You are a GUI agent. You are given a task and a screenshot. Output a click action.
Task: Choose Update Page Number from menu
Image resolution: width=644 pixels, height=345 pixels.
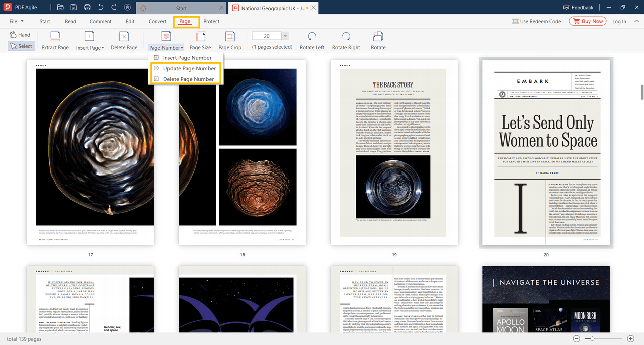(189, 68)
